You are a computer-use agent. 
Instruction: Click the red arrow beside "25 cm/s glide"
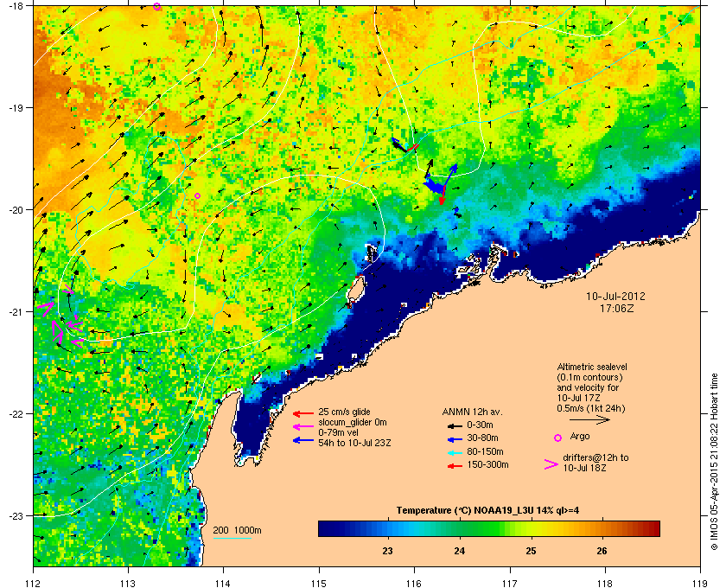303,413
